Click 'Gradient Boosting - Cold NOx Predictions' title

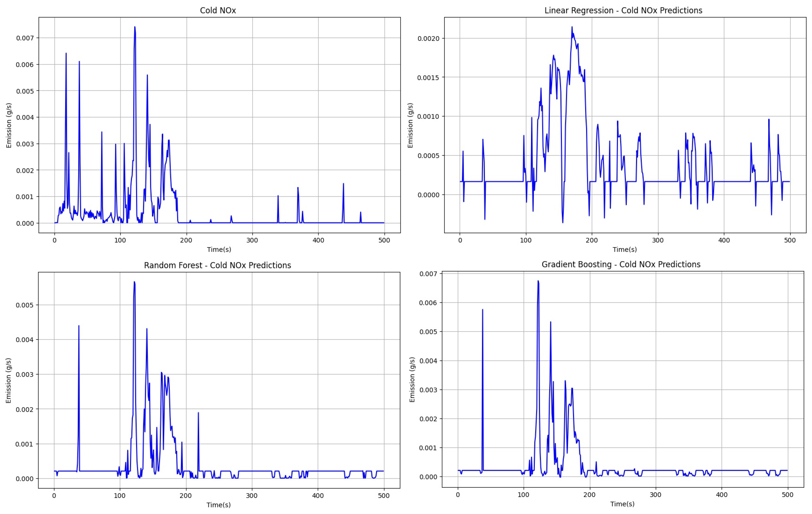[621, 264]
